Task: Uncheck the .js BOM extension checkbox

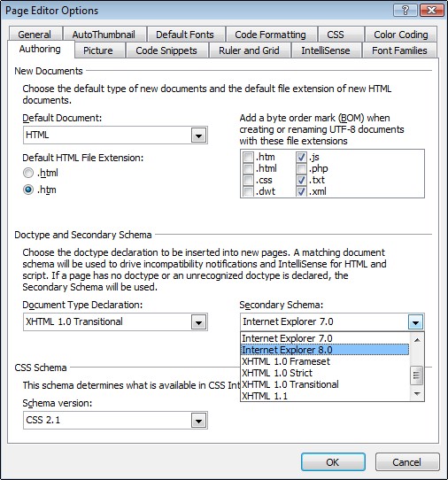Action: click(x=301, y=157)
